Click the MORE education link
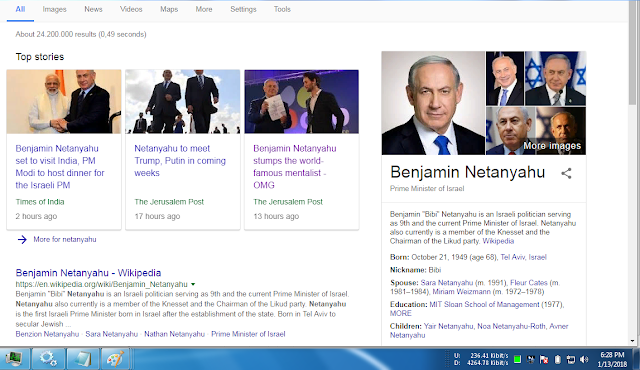 (401, 314)
